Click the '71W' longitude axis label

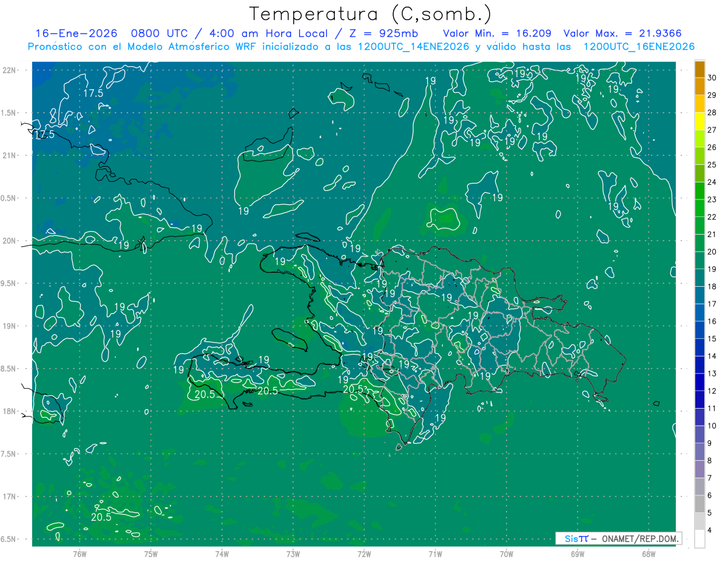pyautogui.click(x=435, y=554)
